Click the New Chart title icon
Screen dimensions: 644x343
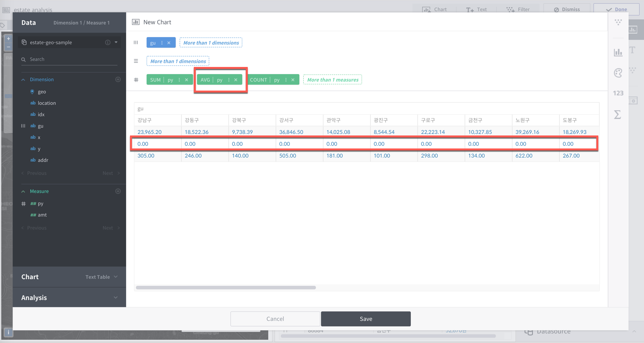point(135,22)
